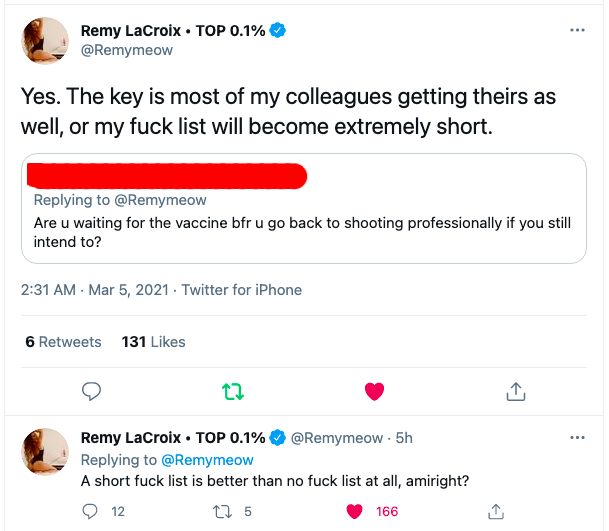Unlike the reply with 166 likes
This screenshot has width=609, height=531.
(x=354, y=511)
